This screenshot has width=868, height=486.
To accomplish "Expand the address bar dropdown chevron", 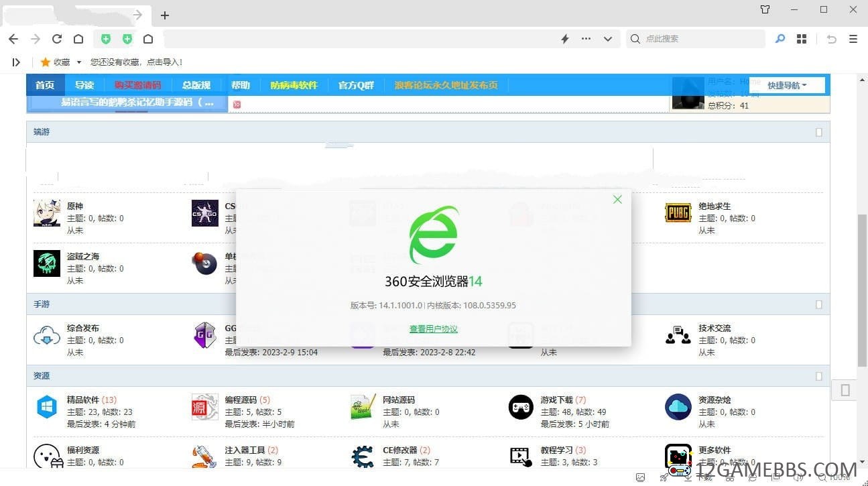I will [608, 39].
